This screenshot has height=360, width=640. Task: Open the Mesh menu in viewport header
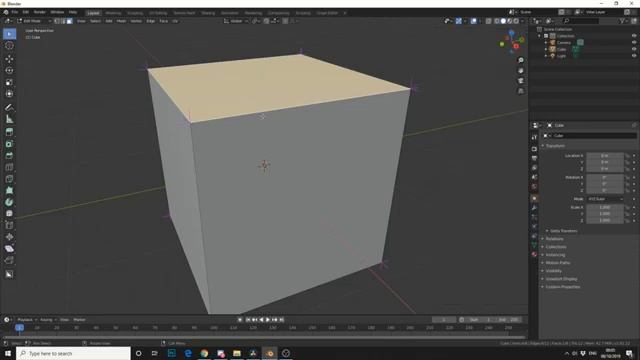point(121,21)
